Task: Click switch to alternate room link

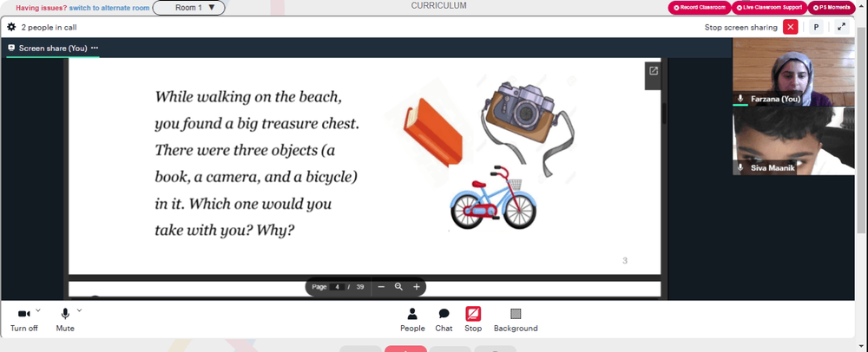Action: click(x=109, y=8)
